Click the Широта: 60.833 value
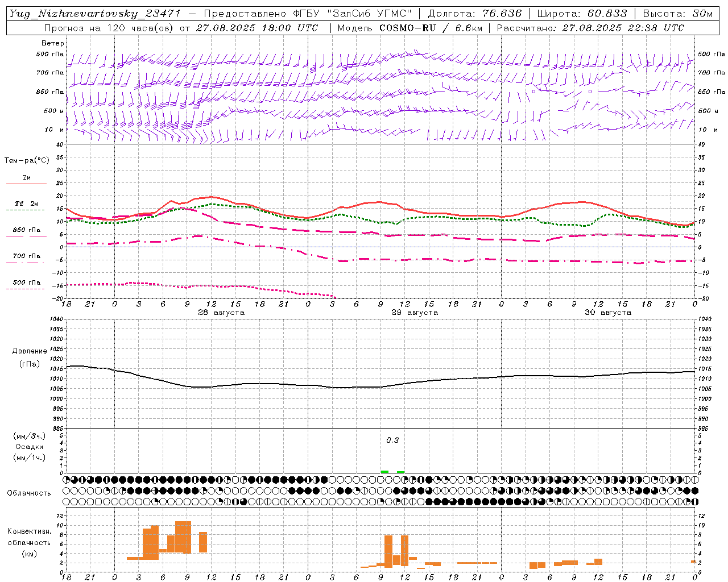This screenshot has width=728, height=582. click(582, 14)
